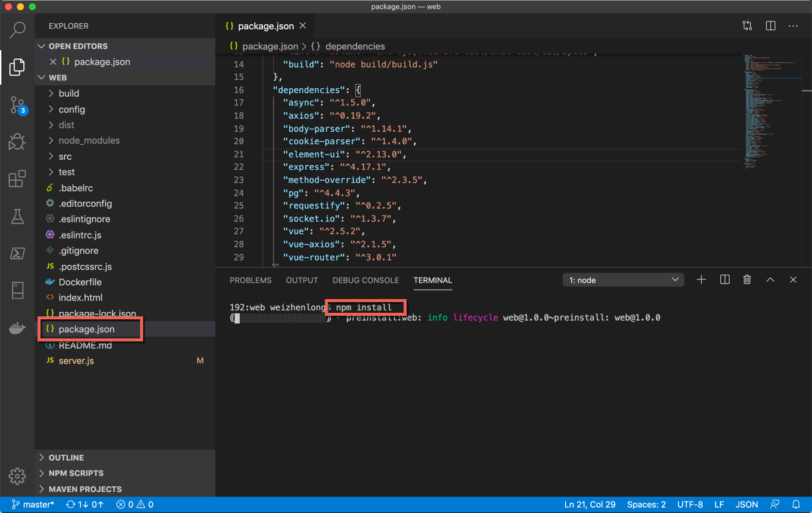Expand the node_modules folder
812x513 pixels.
(x=125, y=140)
